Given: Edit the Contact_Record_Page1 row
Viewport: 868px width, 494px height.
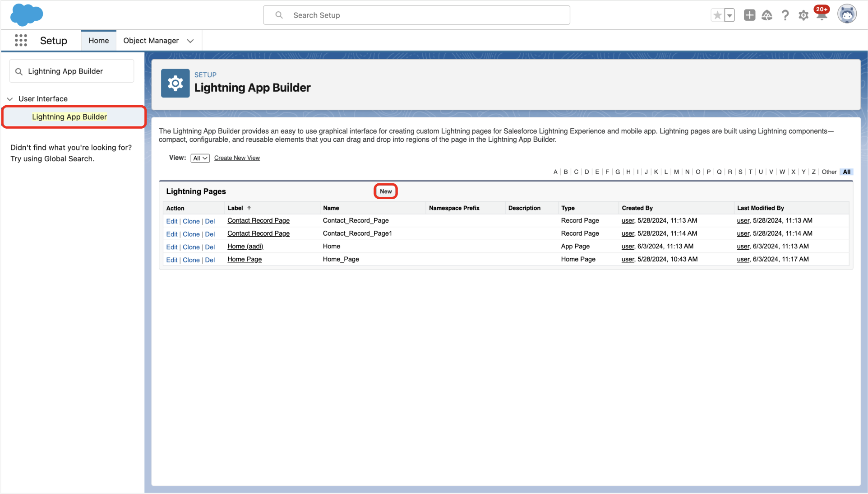Looking at the screenshot, I should pyautogui.click(x=171, y=234).
